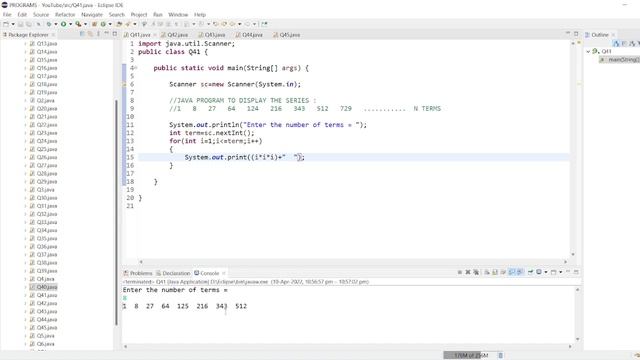
Task: Select Q40.java in Package Explorer
Action: tap(43, 287)
